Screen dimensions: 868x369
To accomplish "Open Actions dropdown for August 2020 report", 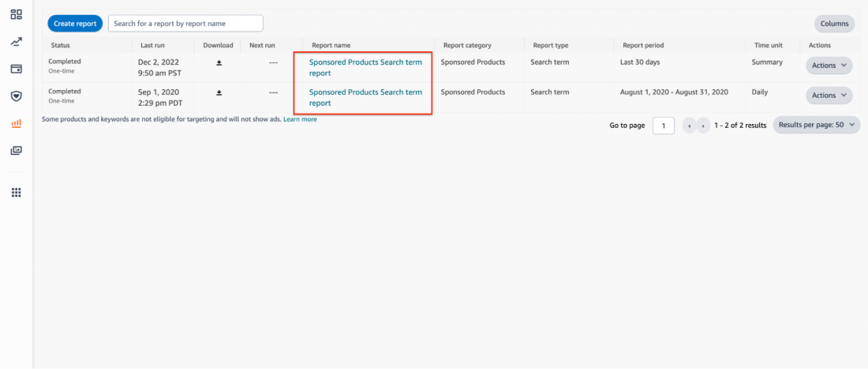I will (x=829, y=96).
